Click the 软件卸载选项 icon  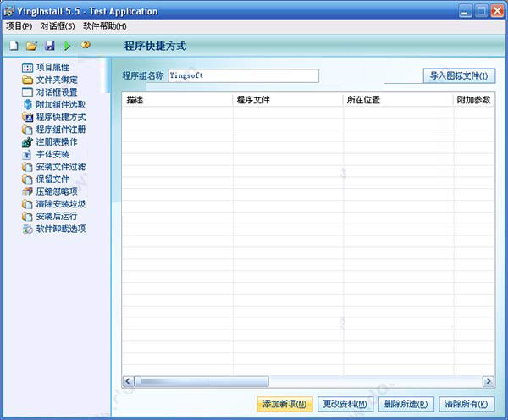click(x=28, y=229)
